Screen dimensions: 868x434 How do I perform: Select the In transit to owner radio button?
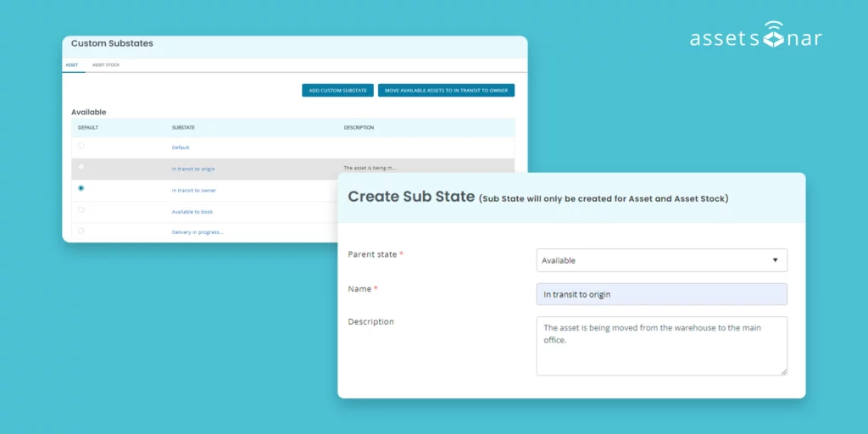(x=81, y=188)
